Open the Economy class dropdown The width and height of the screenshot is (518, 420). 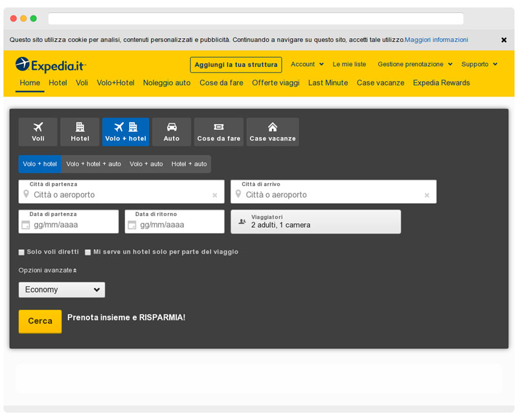pos(62,289)
